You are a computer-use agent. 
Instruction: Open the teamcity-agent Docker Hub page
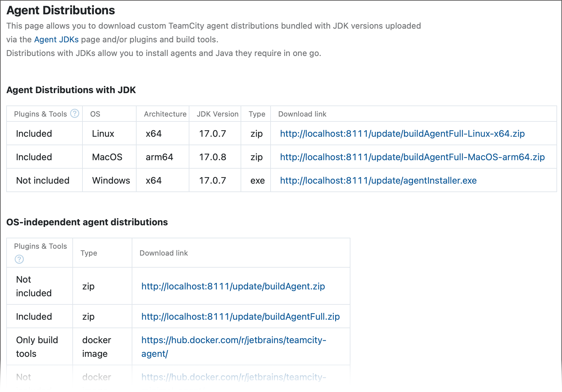pyautogui.click(x=233, y=346)
